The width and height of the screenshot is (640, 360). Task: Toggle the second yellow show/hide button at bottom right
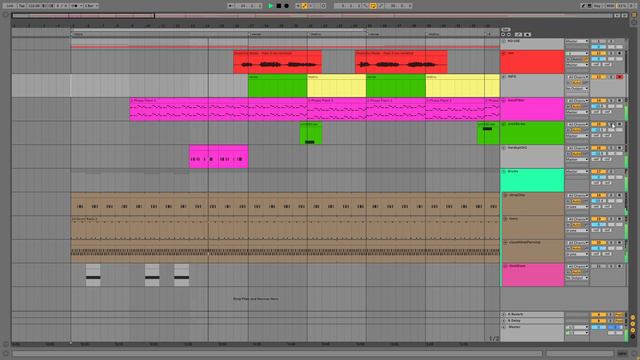coord(633,324)
